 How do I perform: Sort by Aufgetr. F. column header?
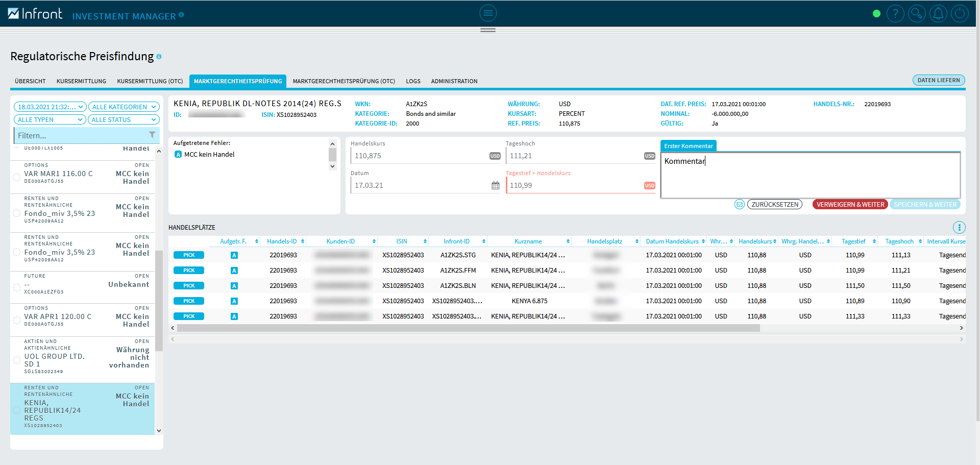point(233,241)
